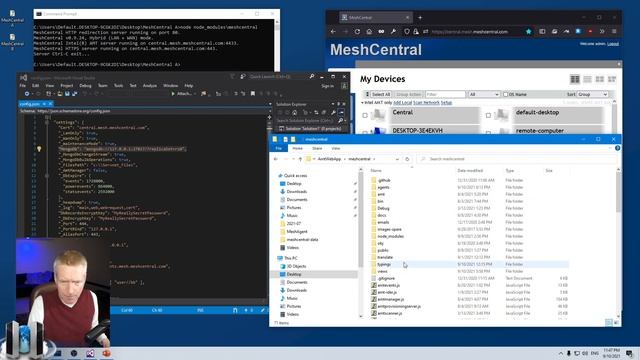Select third device view icon in MeshCentral
640x360 pixels.
[600, 79]
